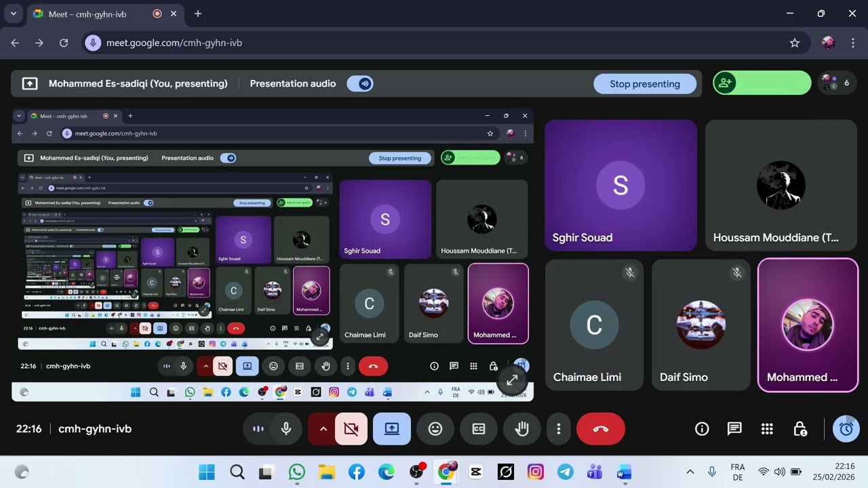Click the red leave call button in shared preview
This screenshot has height=488, width=868.
373,366
